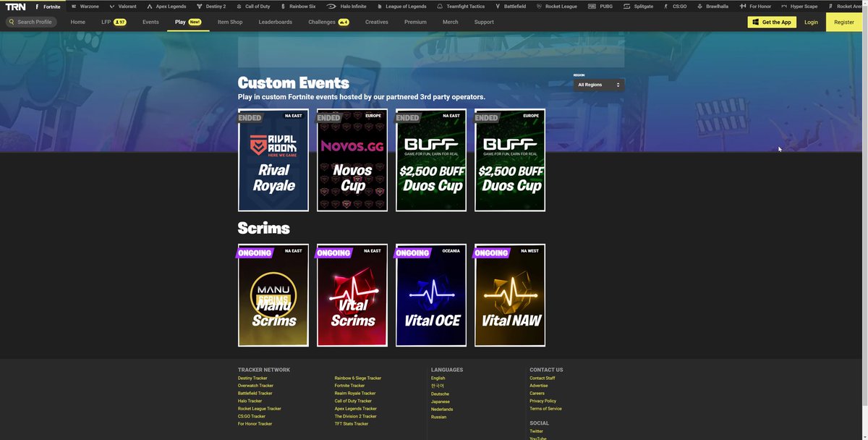The width and height of the screenshot is (868, 440).
Task: Go to the Rocket League tracker
Action: 556,6
